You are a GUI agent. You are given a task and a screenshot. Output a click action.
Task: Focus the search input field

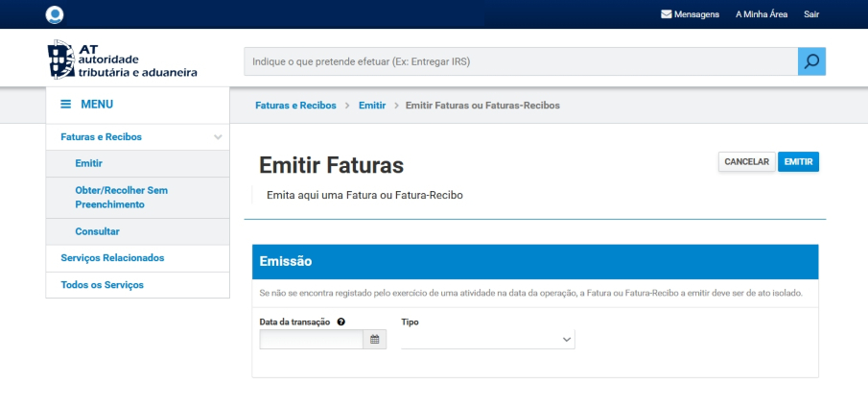coord(521,61)
